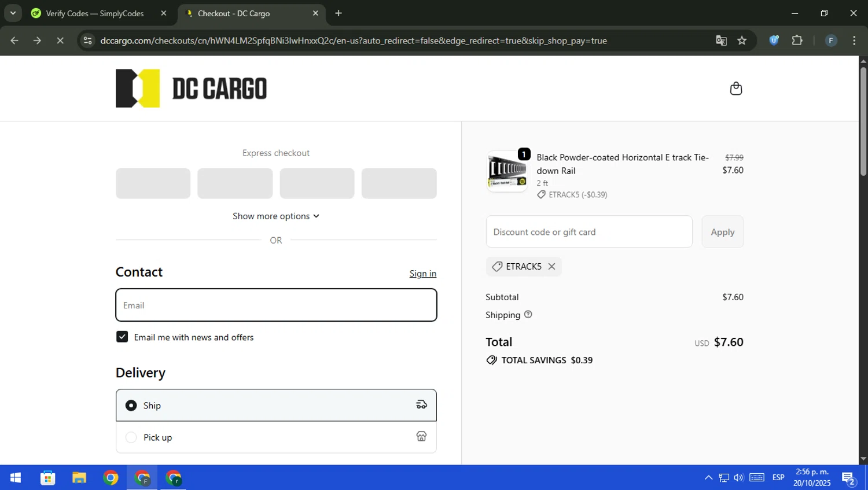This screenshot has height=490, width=868.
Task: Bookmark this page with the star icon
Action: 742,40
